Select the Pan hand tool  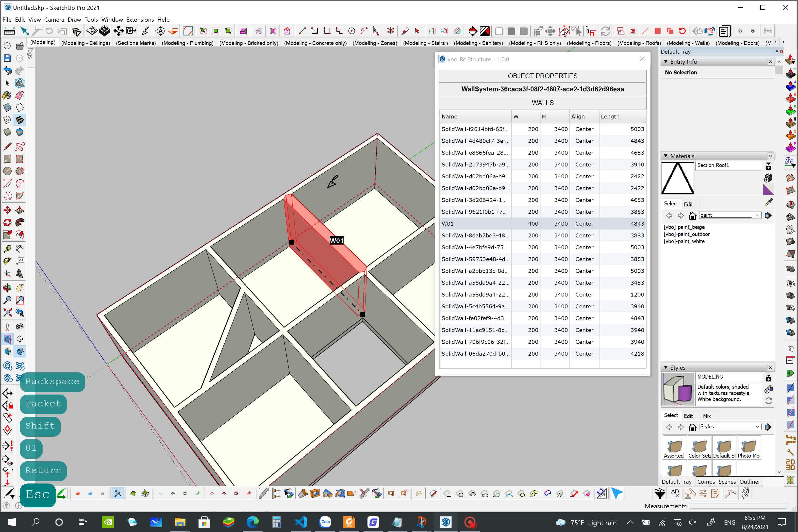click(x=20, y=288)
